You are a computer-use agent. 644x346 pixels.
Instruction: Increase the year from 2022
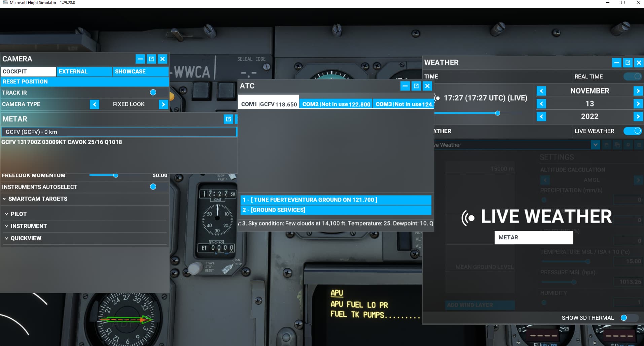click(638, 116)
